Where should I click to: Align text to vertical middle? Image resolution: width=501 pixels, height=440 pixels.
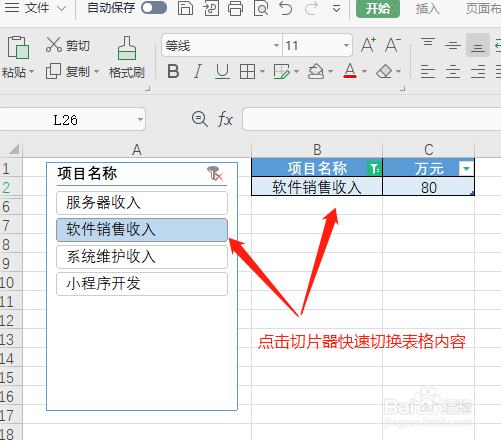tap(453, 45)
